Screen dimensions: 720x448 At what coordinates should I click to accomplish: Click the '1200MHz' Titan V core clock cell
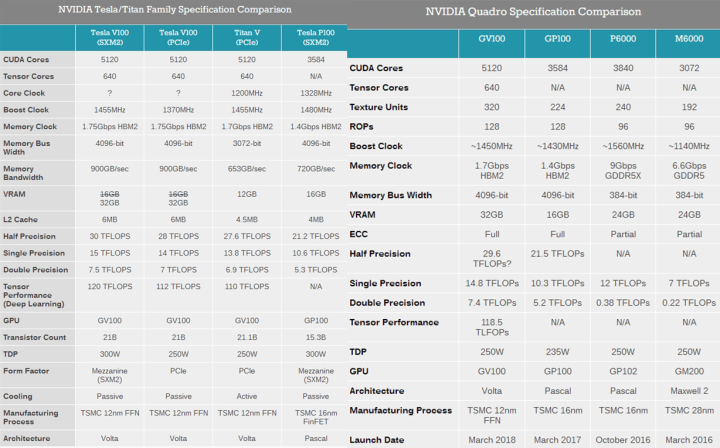[x=247, y=93]
